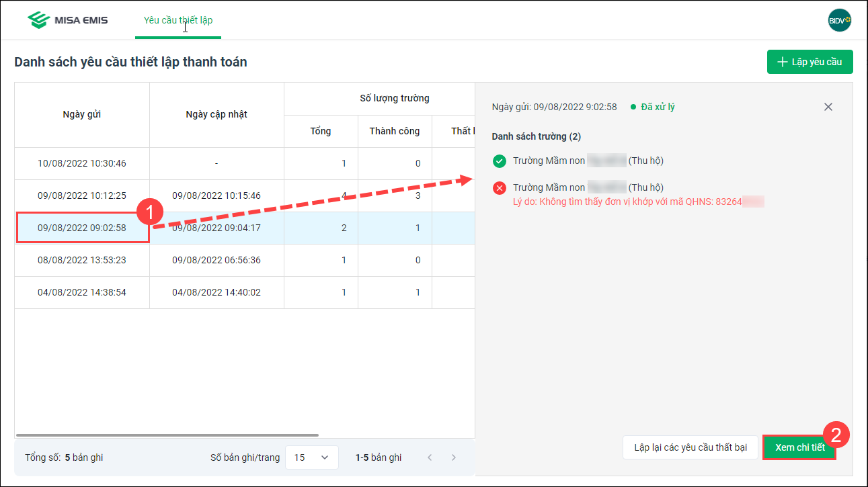Image resolution: width=868 pixels, height=487 pixels.
Task: Select the row sent 09/08/2022 10:12:25
Action: pos(82,195)
